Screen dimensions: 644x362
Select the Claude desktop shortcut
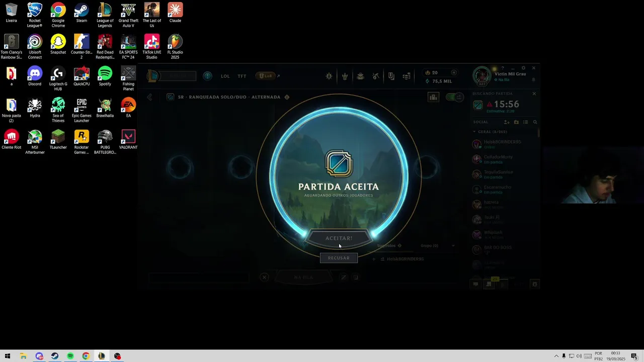175,13
